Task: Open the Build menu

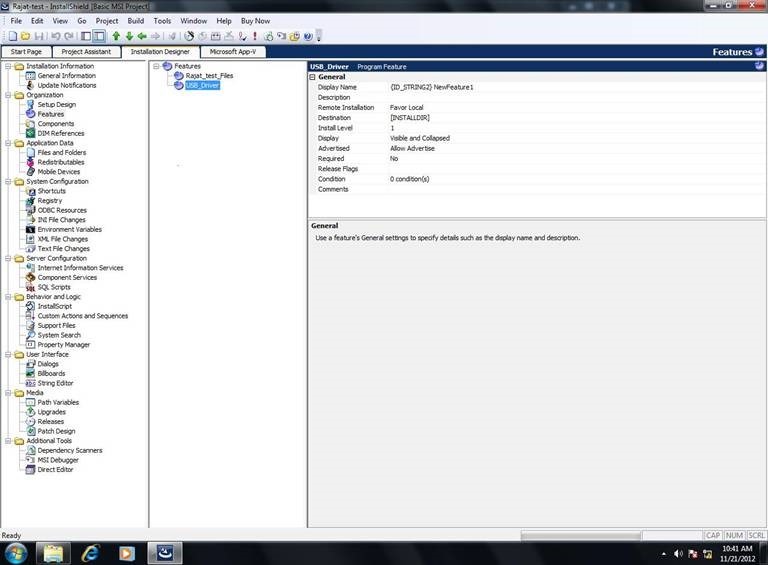Action: point(136,21)
